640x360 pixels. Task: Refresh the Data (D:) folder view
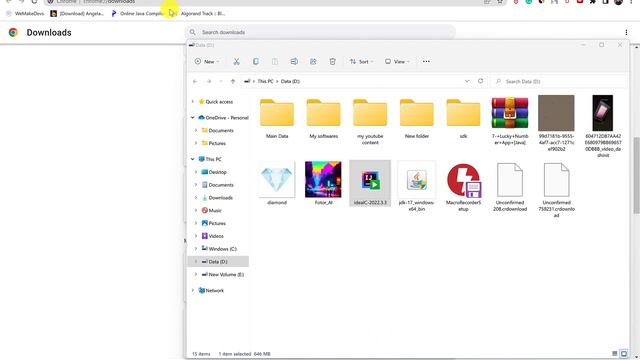click(480, 81)
